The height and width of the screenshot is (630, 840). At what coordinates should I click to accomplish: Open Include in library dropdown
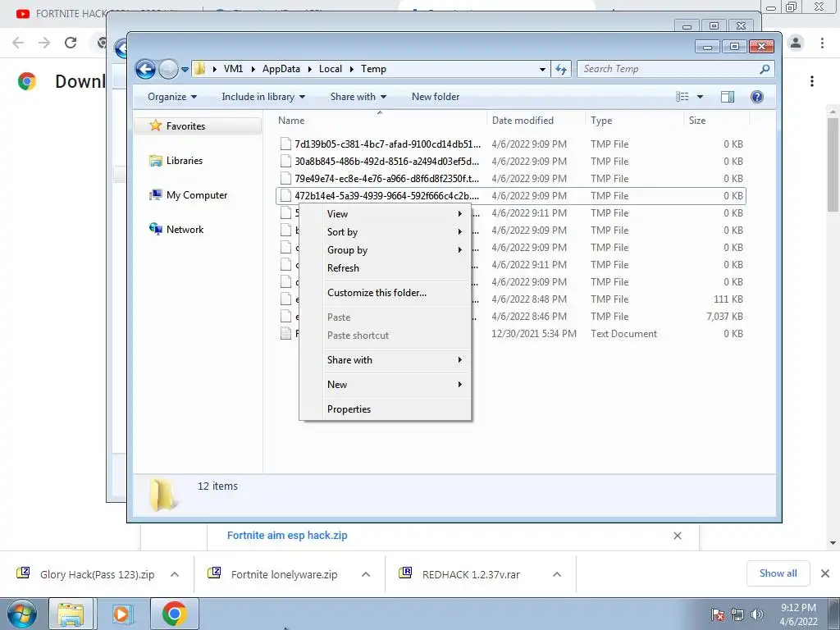pos(263,97)
